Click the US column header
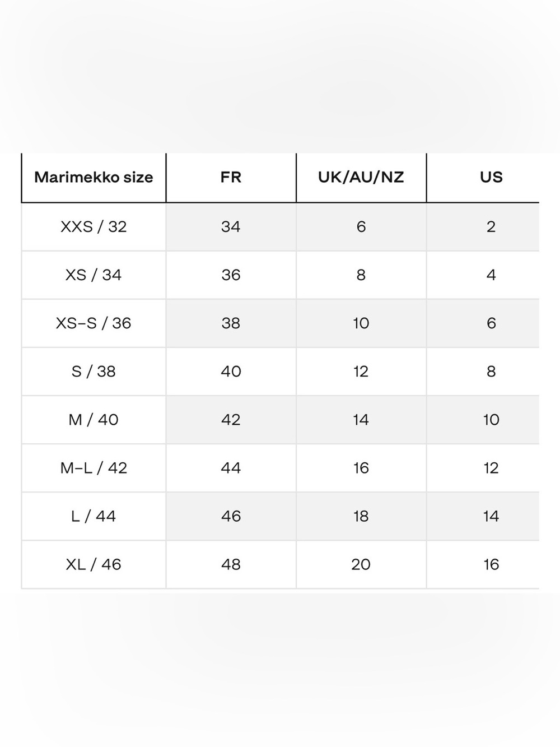This screenshot has height=747, width=560. click(491, 177)
